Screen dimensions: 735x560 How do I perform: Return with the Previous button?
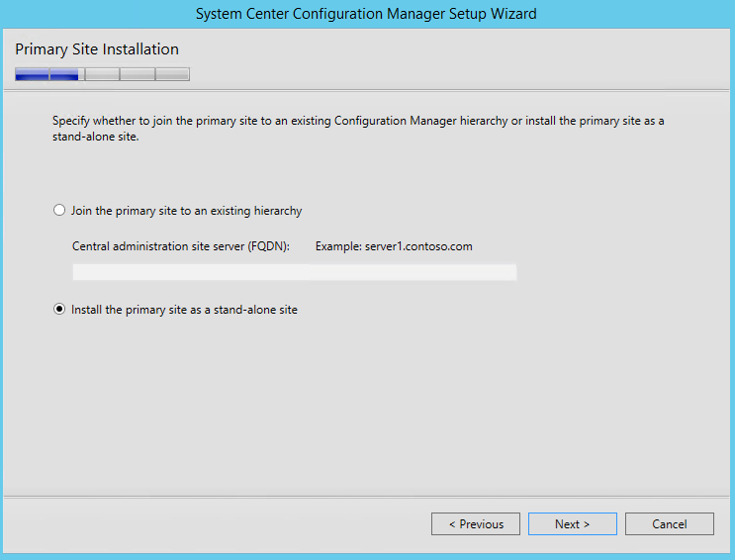pyautogui.click(x=476, y=523)
